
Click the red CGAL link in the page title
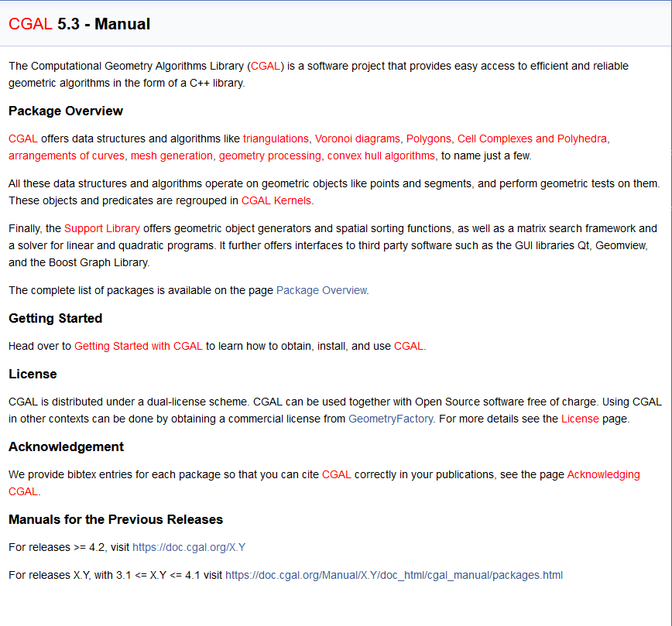(30, 24)
